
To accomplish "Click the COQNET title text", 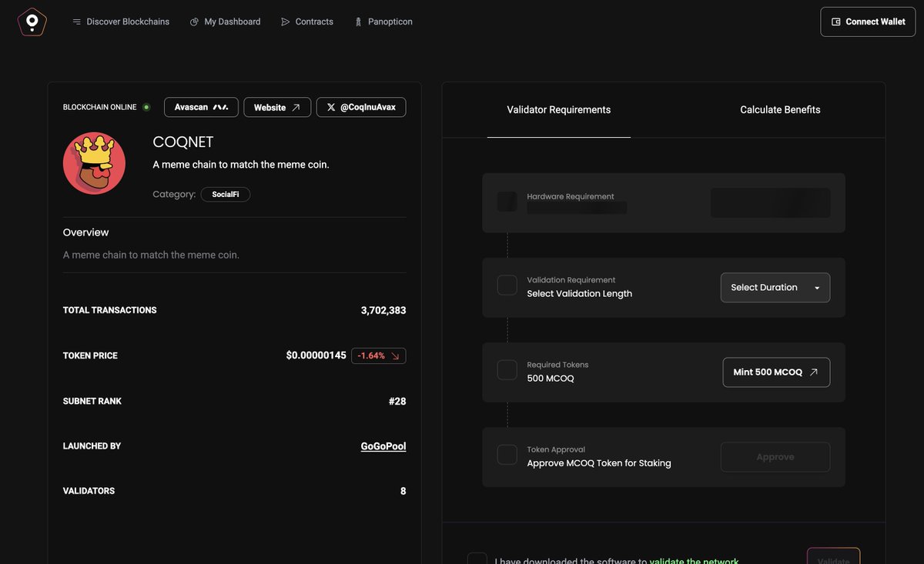I will 183,142.
